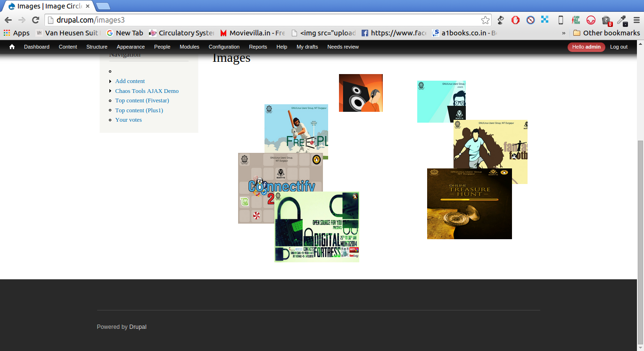Open the a1books.co.in bookmark
The width and height of the screenshot is (644, 351).
click(465, 33)
